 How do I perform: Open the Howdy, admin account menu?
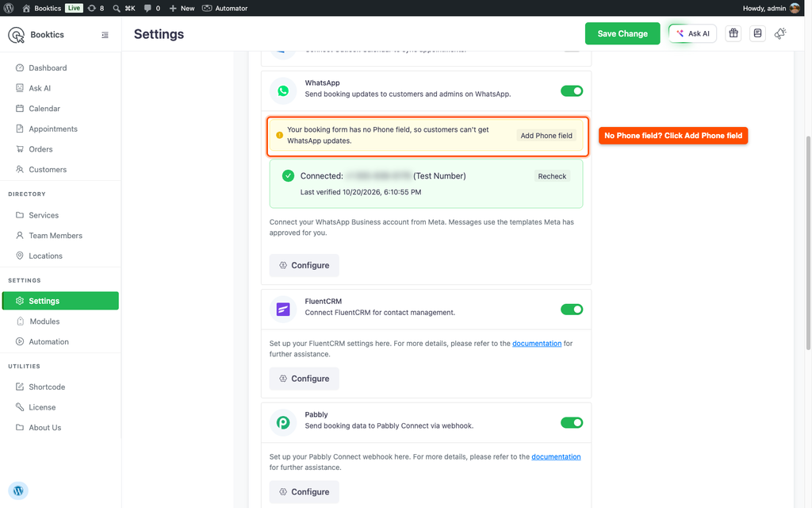point(771,8)
